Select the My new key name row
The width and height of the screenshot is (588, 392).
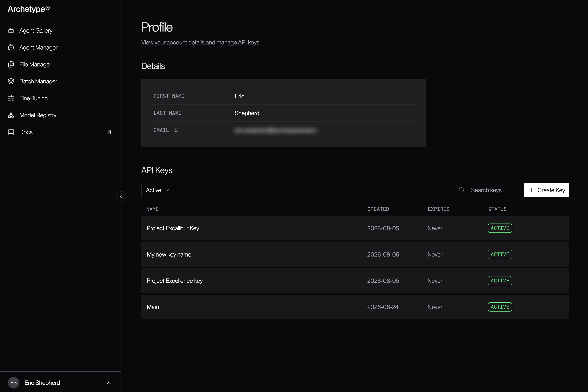click(x=355, y=254)
